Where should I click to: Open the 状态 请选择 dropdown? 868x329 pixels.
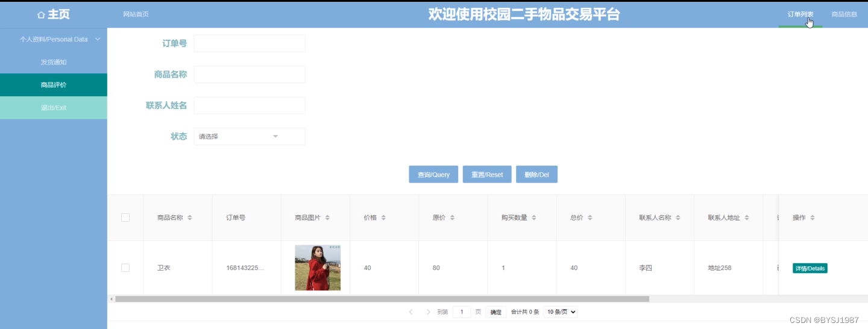pyautogui.click(x=250, y=136)
